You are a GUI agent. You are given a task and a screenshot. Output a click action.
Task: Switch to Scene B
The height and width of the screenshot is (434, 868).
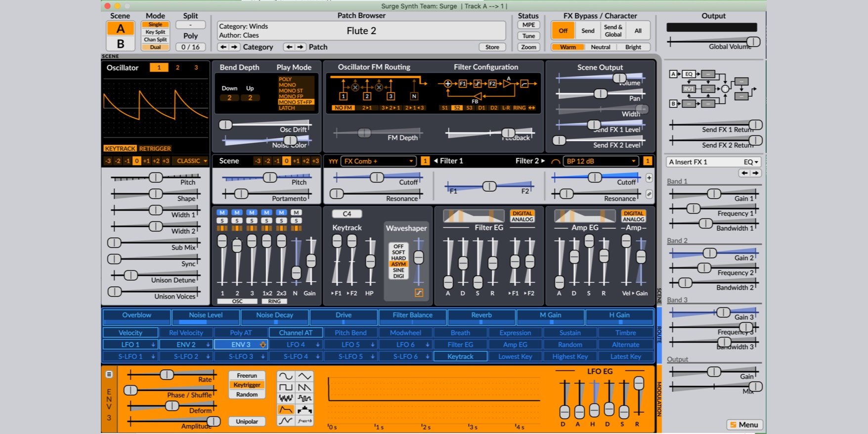pyautogui.click(x=120, y=43)
